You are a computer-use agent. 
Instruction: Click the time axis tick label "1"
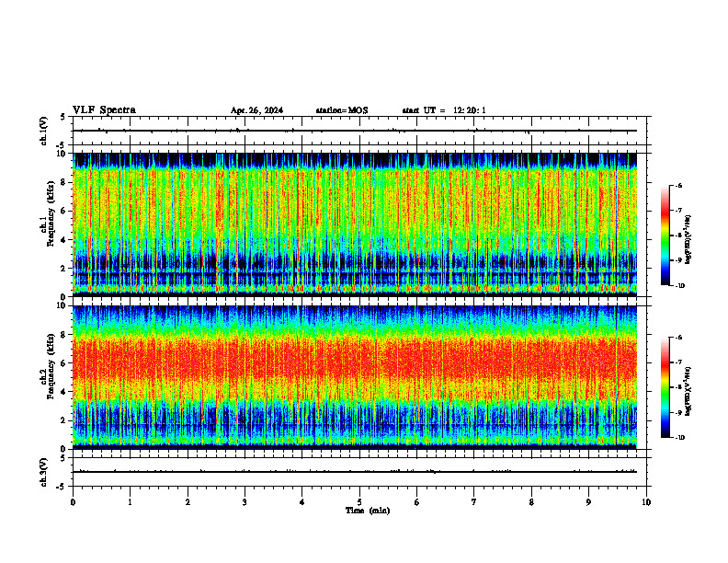(131, 502)
